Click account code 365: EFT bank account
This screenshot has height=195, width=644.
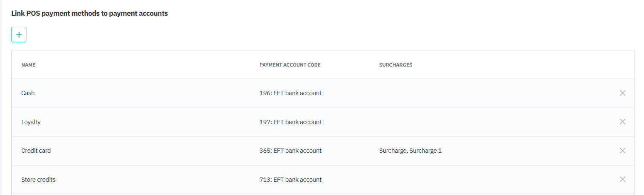click(290, 151)
